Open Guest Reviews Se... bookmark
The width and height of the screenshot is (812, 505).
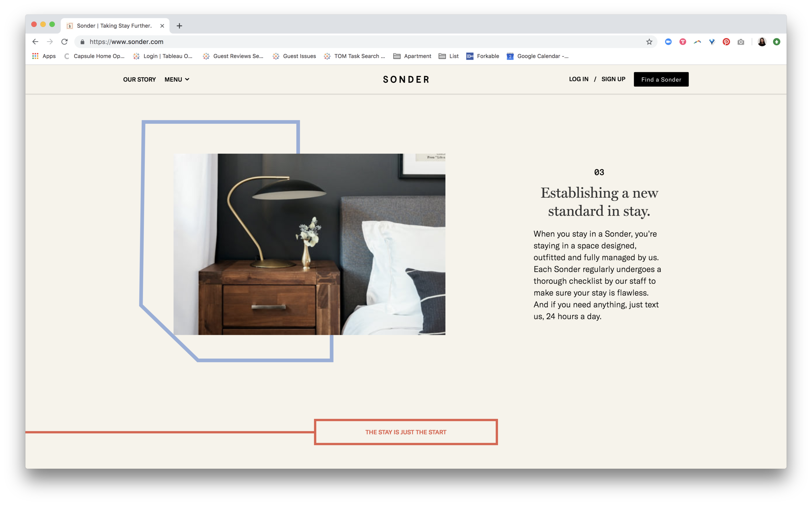(233, 56)
